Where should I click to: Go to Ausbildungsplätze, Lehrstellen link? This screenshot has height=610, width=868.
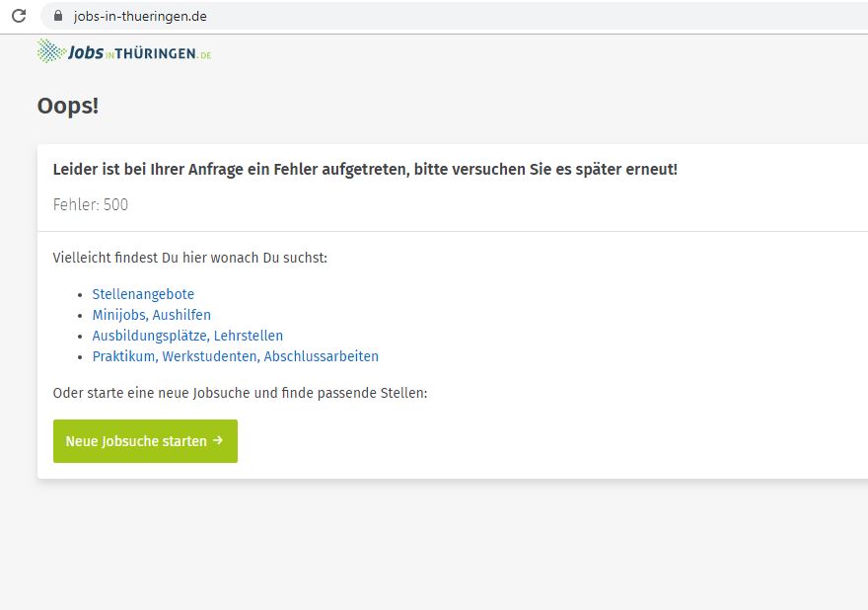tap(187, 336)
